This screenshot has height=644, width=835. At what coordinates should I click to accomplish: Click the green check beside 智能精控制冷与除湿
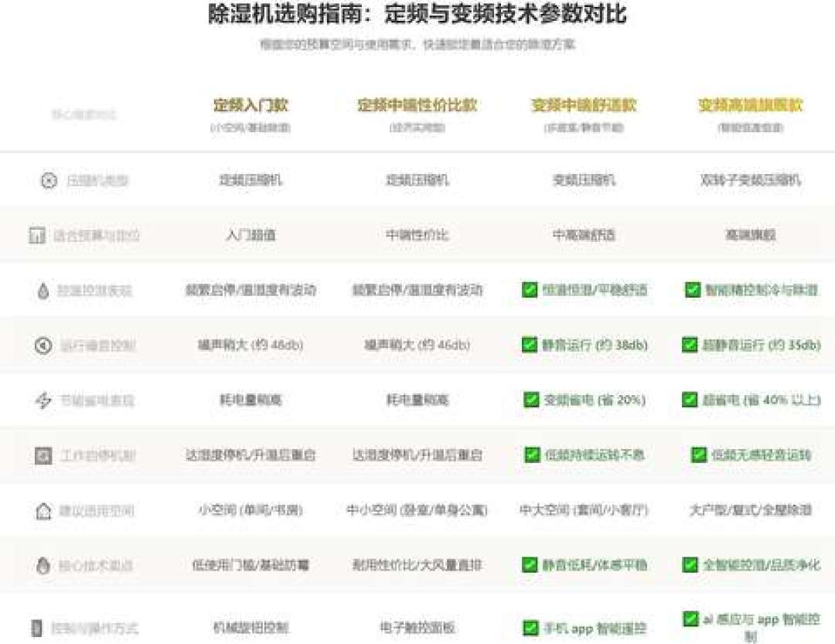692,290
